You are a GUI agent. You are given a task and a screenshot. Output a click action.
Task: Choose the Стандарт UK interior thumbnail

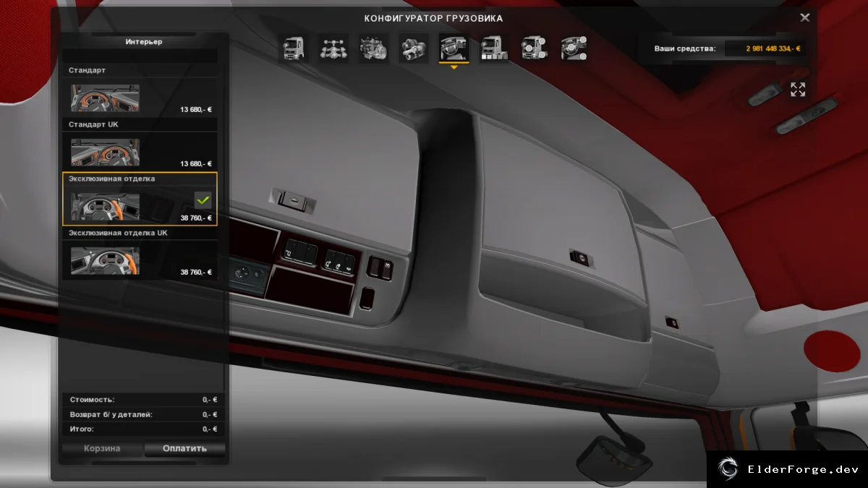[105, 152]
